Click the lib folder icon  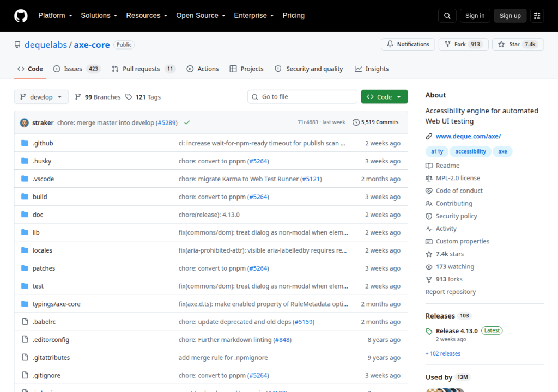click(25, 232)
